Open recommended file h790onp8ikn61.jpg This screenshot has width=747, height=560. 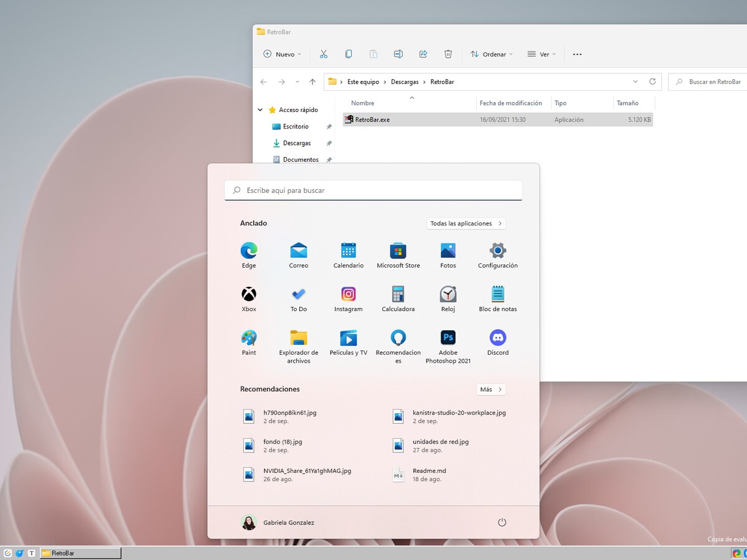280,416
